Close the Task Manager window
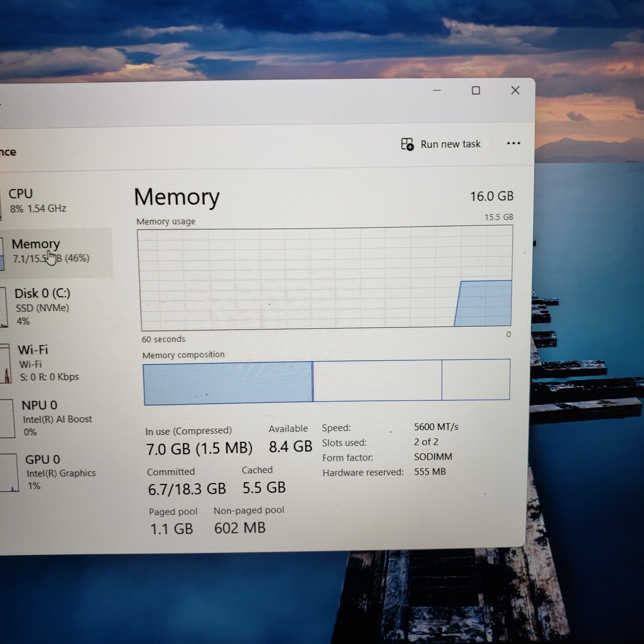The height and width of the screenshot is (644, 644). (x=515, y=90)
